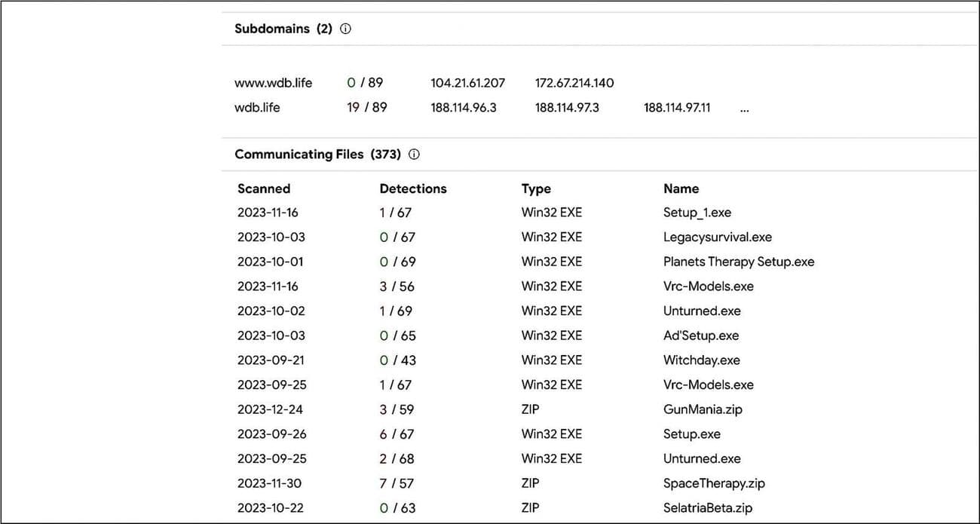Expand more IPs ellipsis for wdb.life
Image resolution: width=980 pixels, height=524 pixels.
745,108
